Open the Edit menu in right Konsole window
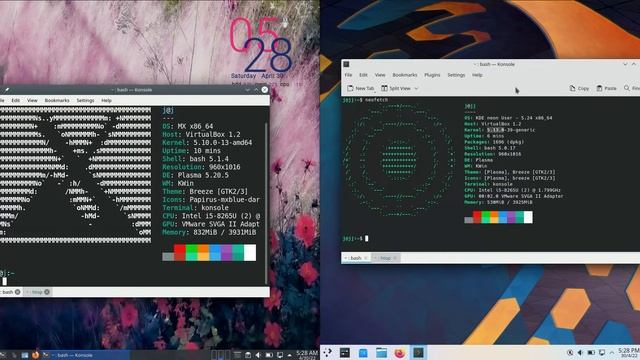This screenshot has height=360, width=640. tap(363, 75)
